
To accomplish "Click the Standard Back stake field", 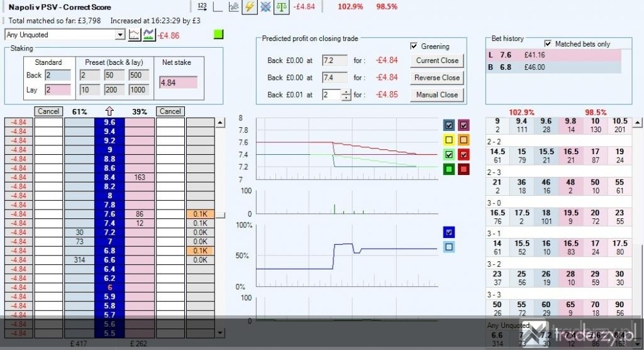I will tap(58, 75).
